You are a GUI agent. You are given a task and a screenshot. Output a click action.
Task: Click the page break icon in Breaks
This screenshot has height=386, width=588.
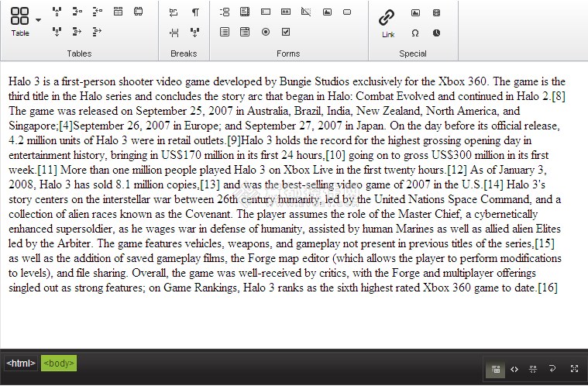pyautogui.click(x=174, y=33)
